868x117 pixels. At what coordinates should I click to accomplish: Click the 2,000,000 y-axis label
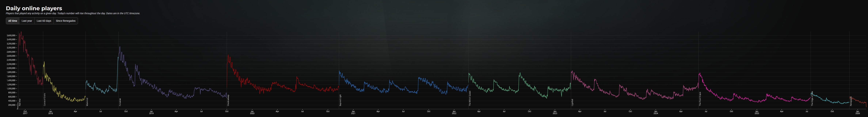tap(11, 68)
